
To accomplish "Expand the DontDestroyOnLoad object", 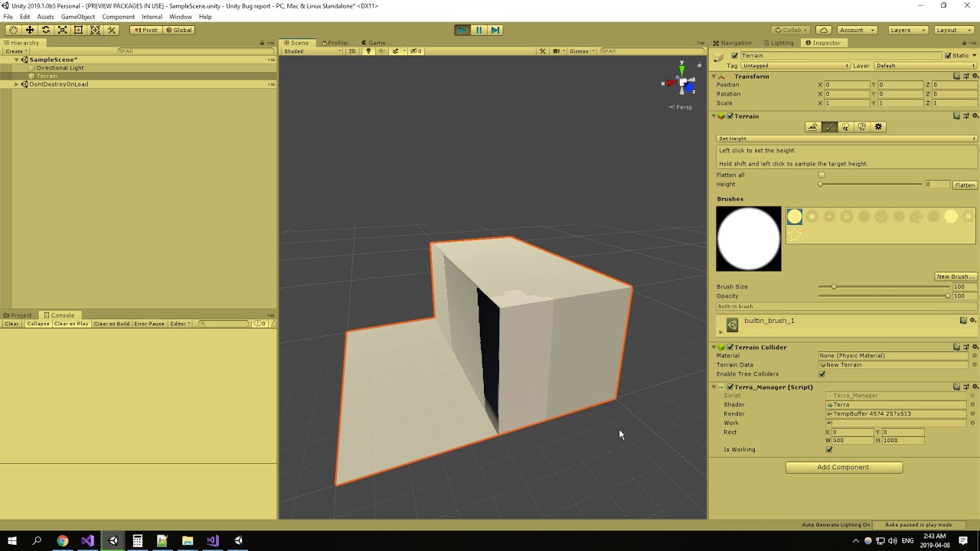I will coord(18,83).
